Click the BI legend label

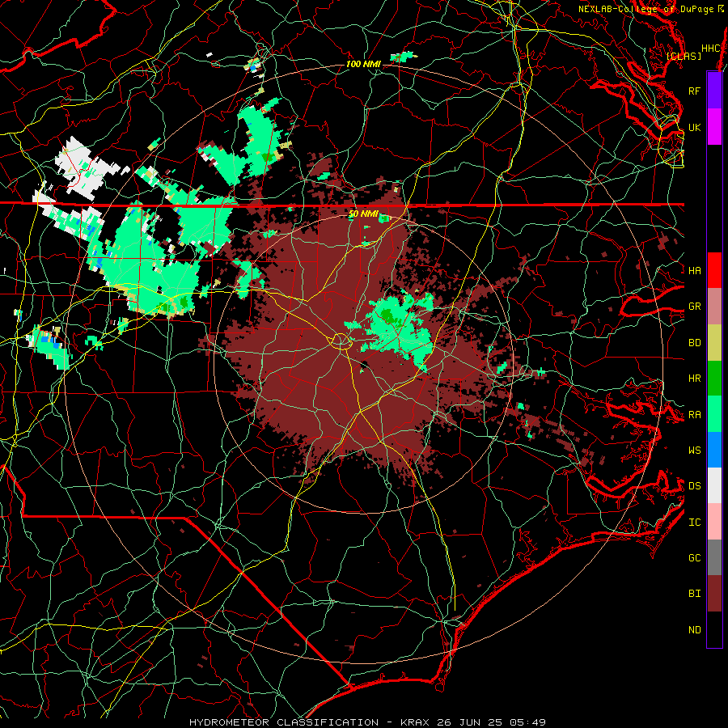[694, 594]
